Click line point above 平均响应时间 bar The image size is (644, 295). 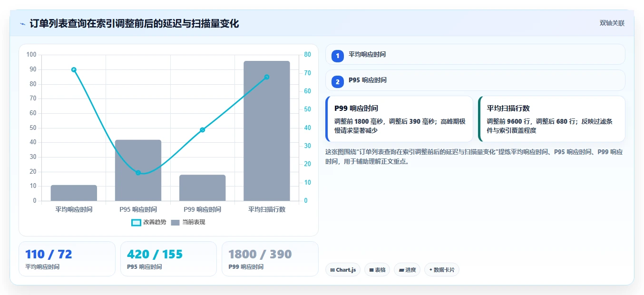click(x=74, y=69)
